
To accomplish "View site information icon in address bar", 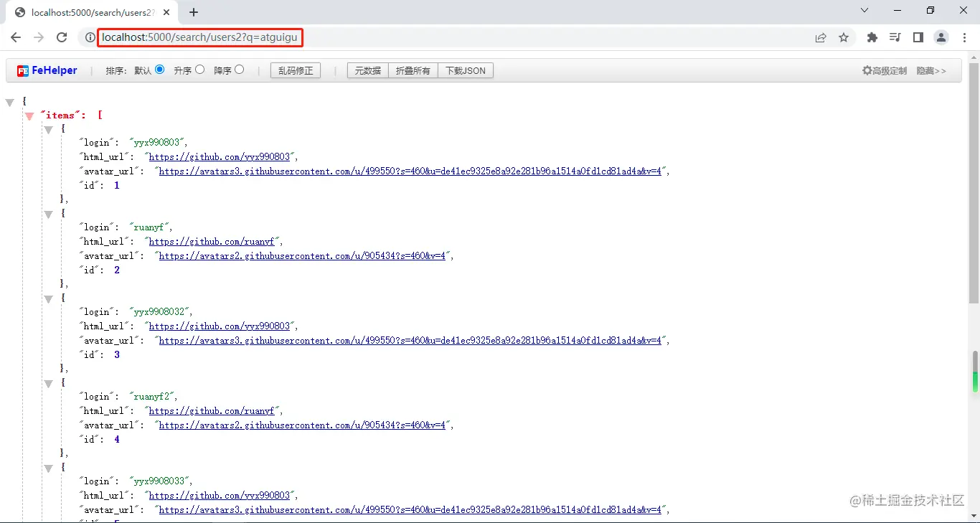I will pos(90,37).
